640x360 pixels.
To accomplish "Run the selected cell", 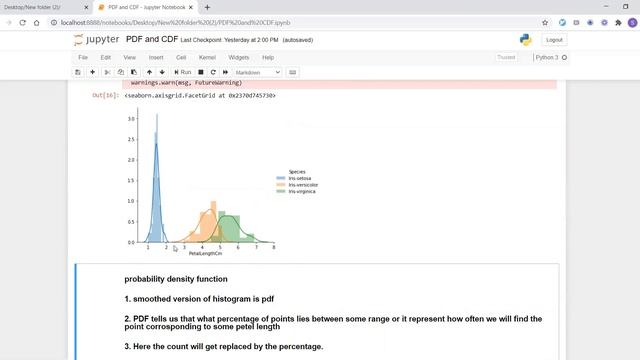I will click(x=182, y=72).
